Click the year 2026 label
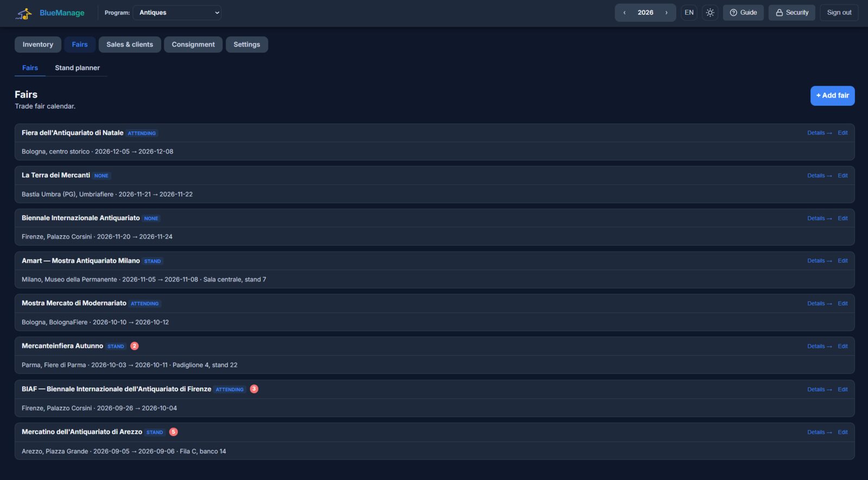This screenshot has width=868, height=480. (646, 12)
